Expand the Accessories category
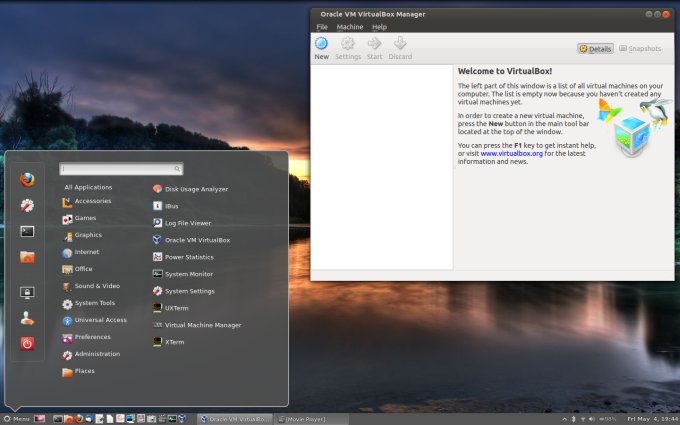The width and height of the screenshot is (680, 425). click(92, 201)
